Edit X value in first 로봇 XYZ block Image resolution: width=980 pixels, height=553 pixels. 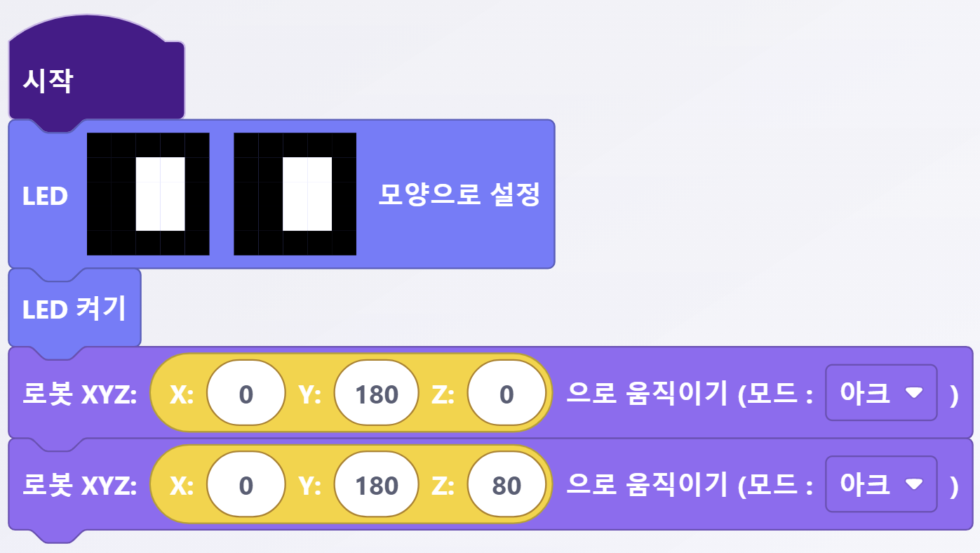pos(246,394)
